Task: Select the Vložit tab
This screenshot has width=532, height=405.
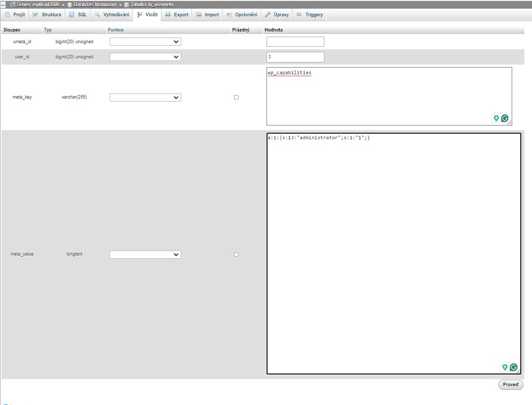Action: click(x=147, y=15)
